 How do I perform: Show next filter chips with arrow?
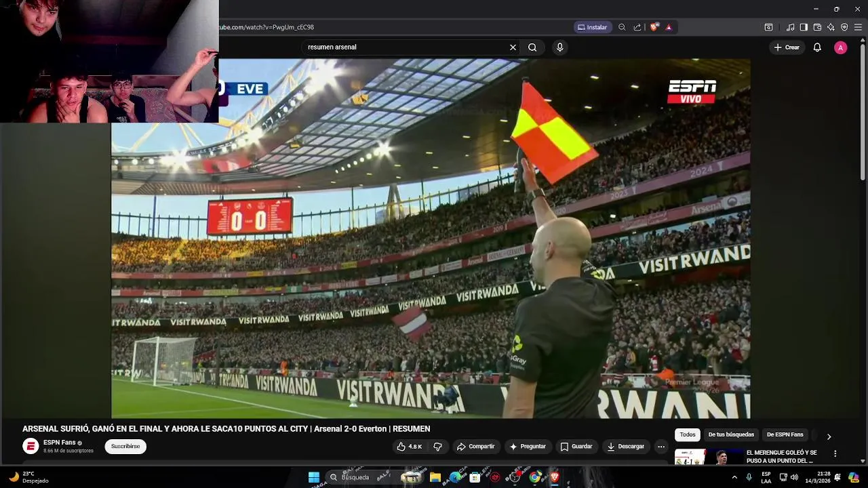click(829, 436)
